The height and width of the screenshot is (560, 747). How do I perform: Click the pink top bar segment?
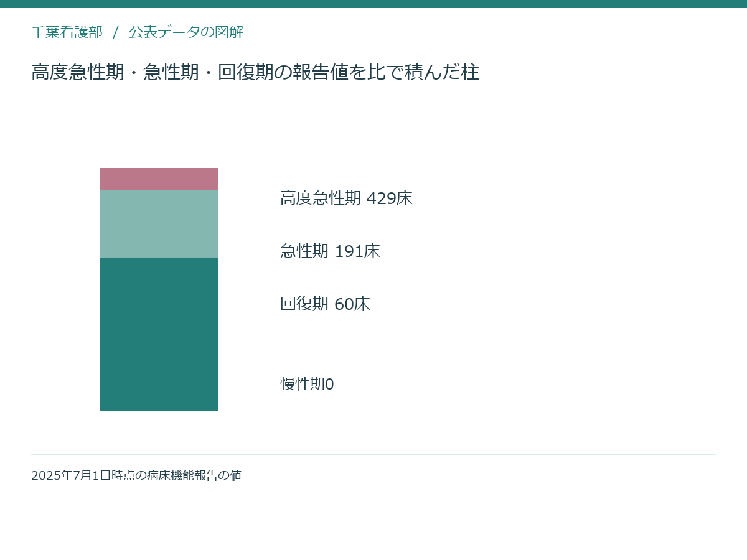[159, 179]
